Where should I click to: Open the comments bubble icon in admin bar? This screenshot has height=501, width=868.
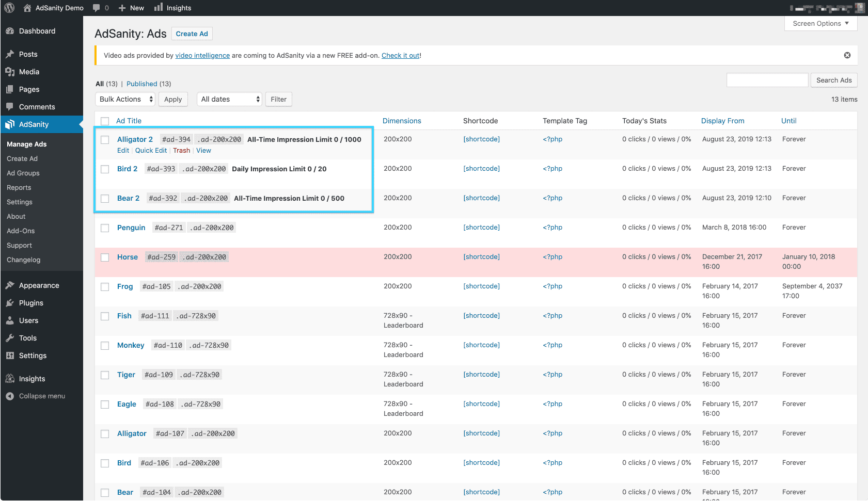point(97,8)
